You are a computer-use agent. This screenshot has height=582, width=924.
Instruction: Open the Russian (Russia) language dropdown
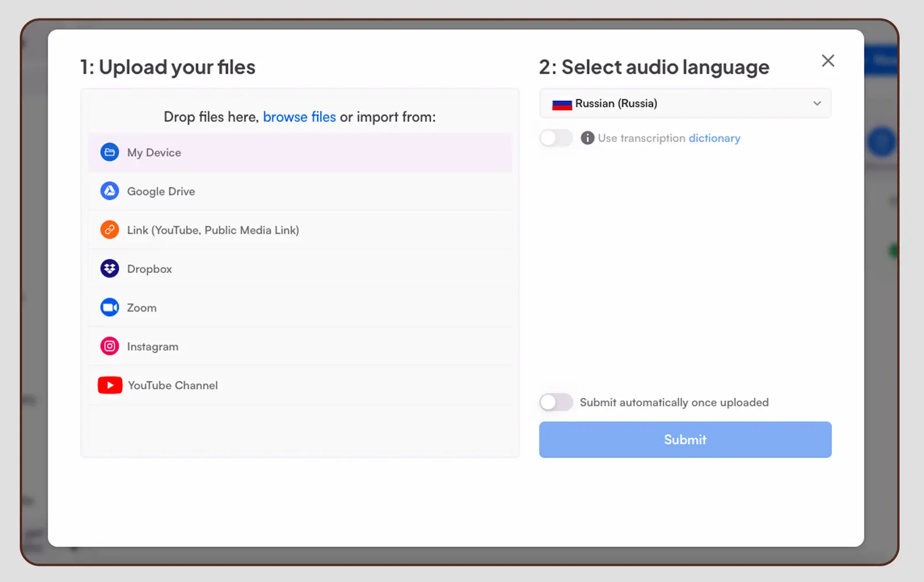pos(684,104)
